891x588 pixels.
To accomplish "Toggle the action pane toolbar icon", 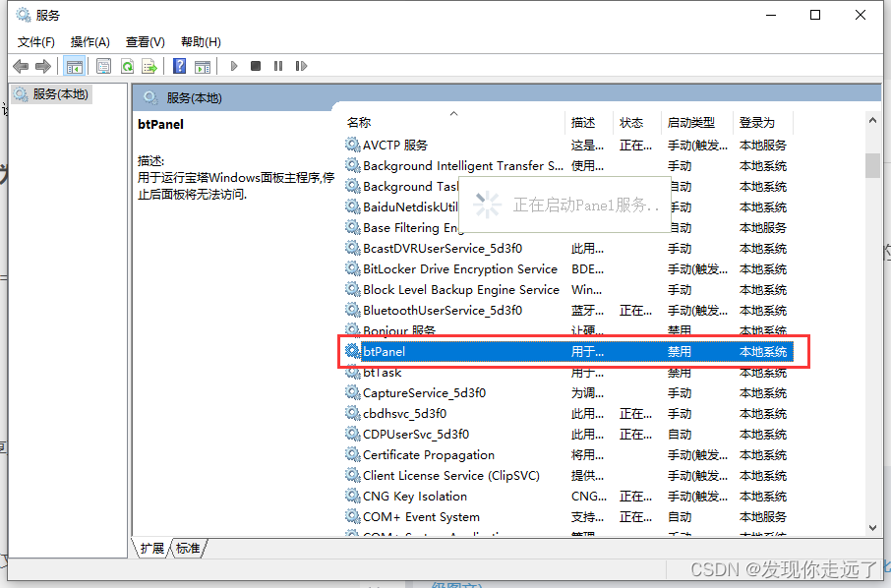I will pos(203,67).
